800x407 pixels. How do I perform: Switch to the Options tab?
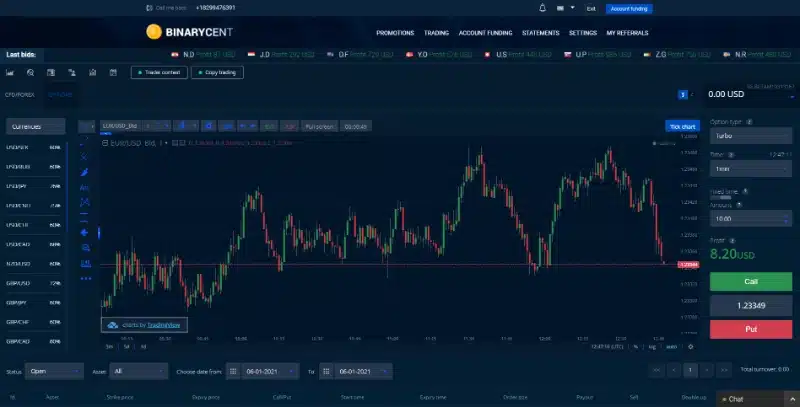(60, 94)
